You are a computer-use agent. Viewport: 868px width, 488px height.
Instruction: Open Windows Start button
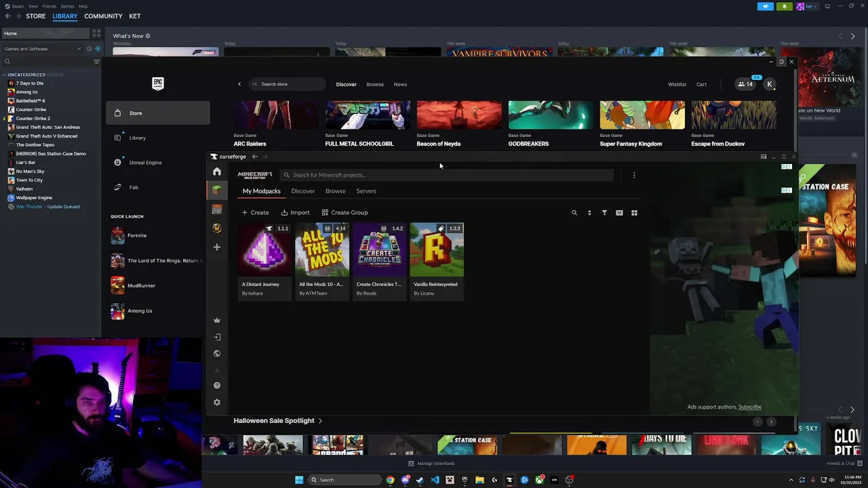click(x=299, y=480)
